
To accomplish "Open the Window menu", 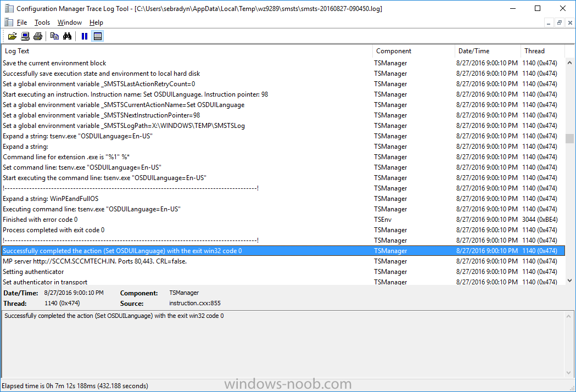I will [69, 23].
